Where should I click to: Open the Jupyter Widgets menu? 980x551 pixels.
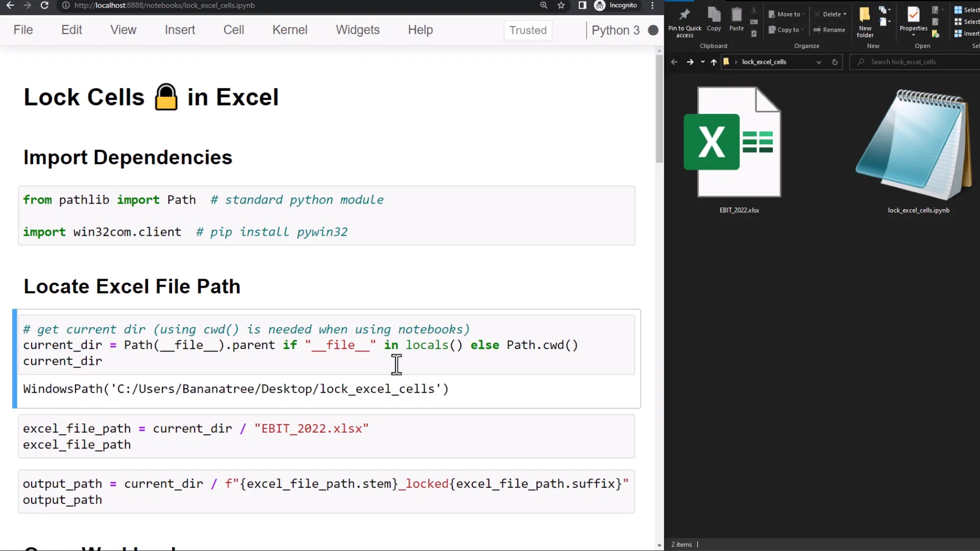coord(357,30)
